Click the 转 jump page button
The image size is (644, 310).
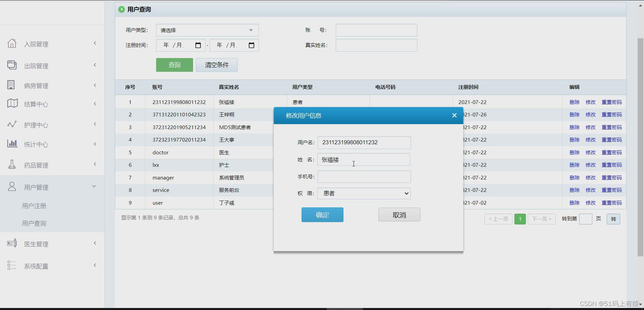613,219
